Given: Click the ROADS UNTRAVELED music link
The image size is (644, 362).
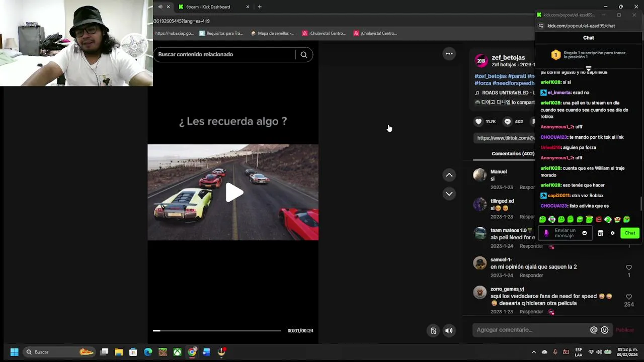Looking at the screenshot, I should pos(505,93).
